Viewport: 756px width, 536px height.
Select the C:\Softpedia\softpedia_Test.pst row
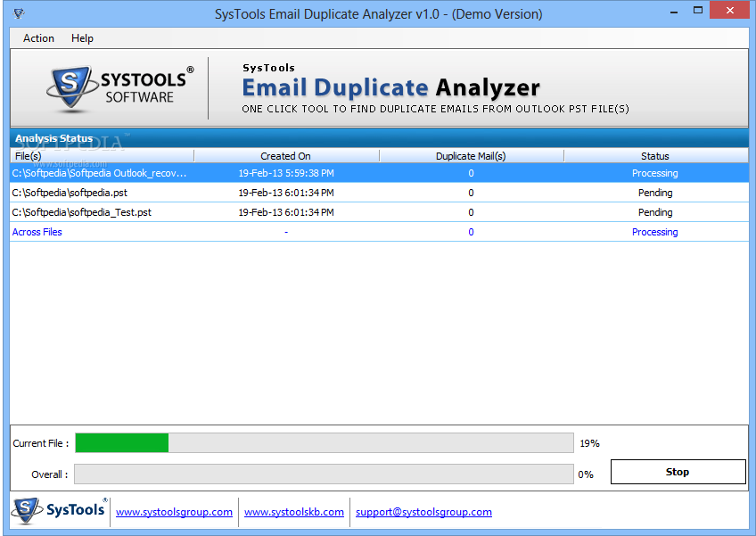pyautogui.click(x=379, y=212)
